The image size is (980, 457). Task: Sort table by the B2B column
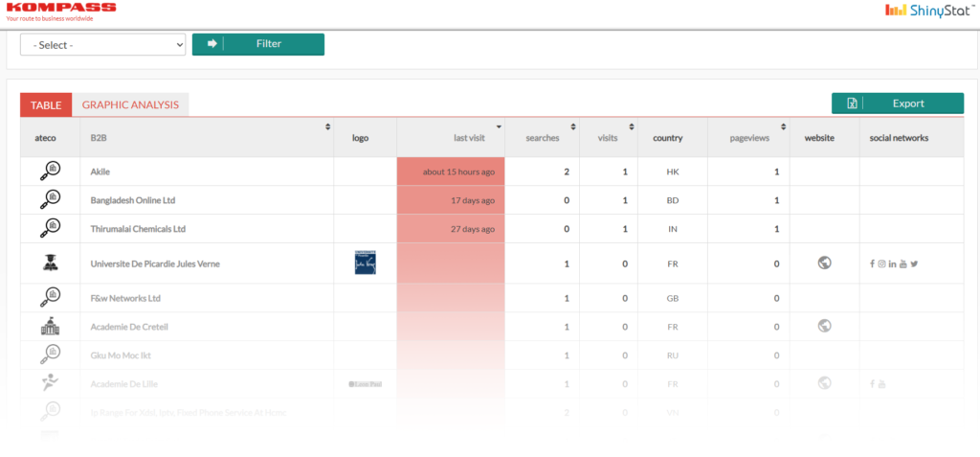coord(327,126)
